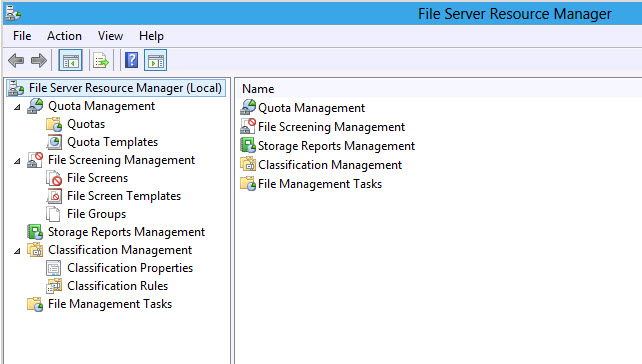
Task: Click File Screening Management icon in tree
Action: pos(35,160)
